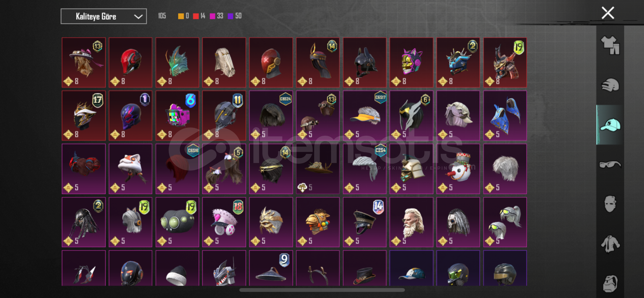The image size is (644, 298).
Task: Select the snowman head item
Action: pyautogui.click(x=458, y=169)
